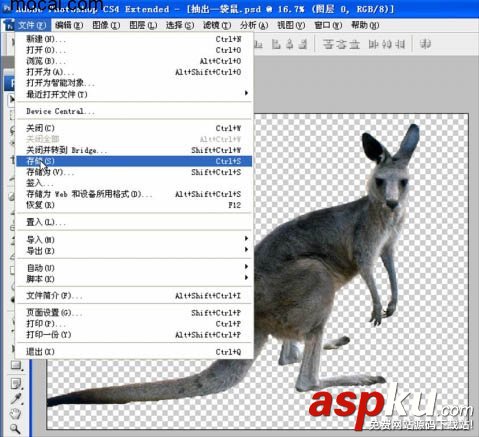The height and width of the screenshot is (437, 479).
Task: Choose 置入(L)... menu entry
Action: (134, 222)
